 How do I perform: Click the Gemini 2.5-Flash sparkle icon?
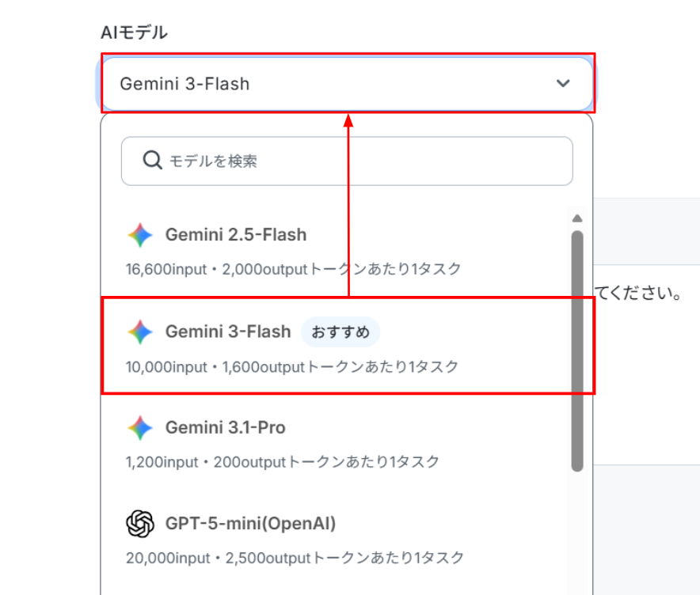(140, 235)
